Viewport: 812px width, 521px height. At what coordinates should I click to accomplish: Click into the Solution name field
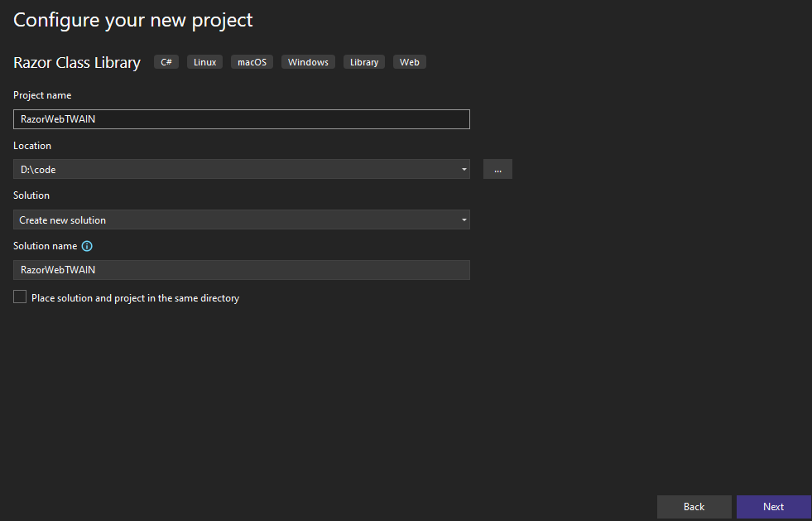click(x=241, y=270)
